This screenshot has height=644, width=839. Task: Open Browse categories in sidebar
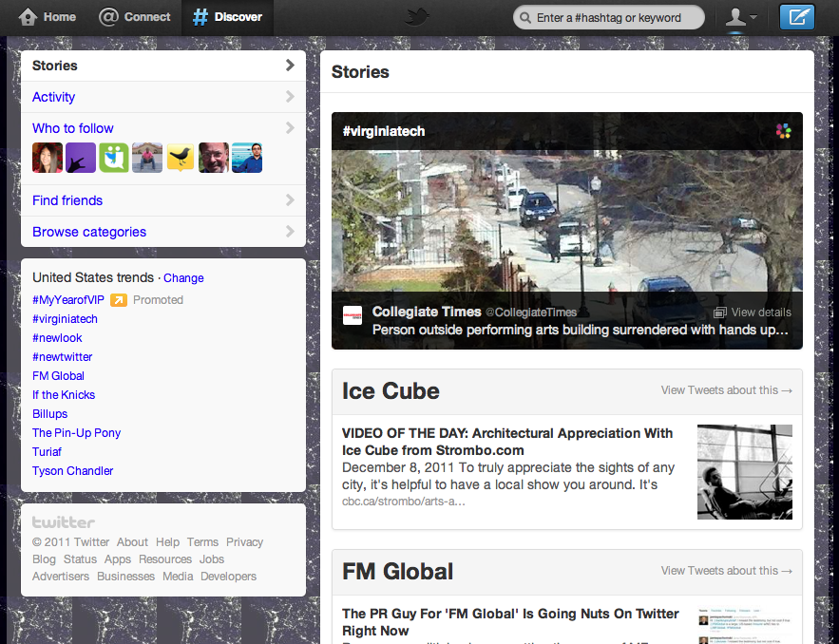tap(89, 232)
